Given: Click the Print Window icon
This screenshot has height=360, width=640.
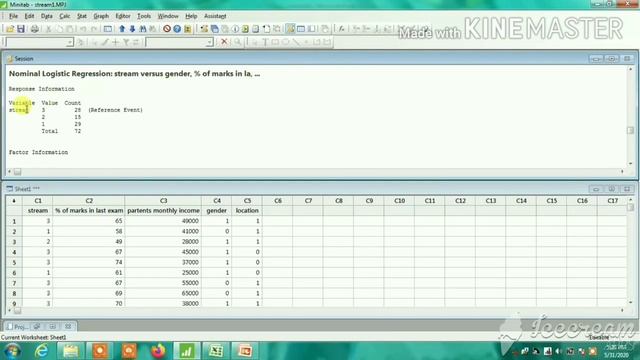Looking at the screenshot, I should point(35,29).
